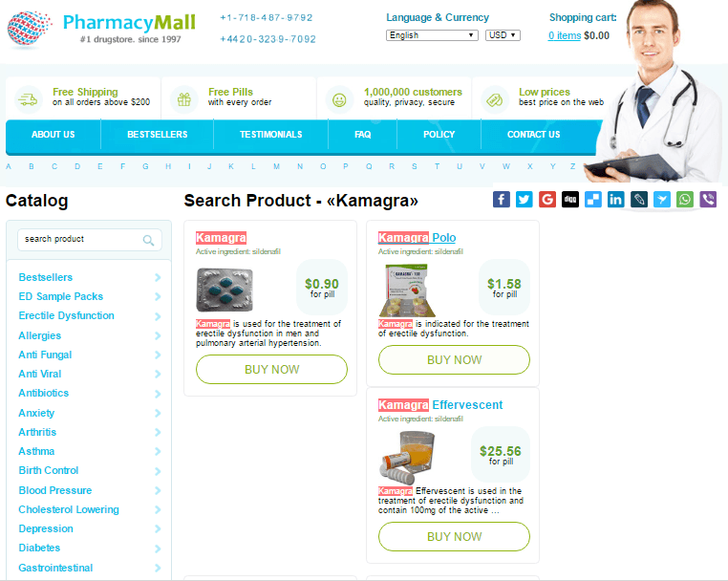Share page via Twitter icon
This screenshot has height=581, width=728.
click(x=525, y=200)
